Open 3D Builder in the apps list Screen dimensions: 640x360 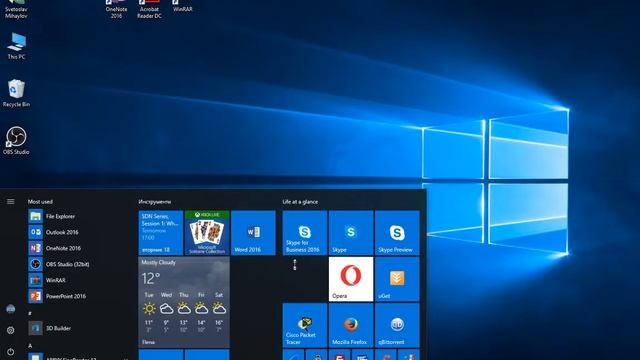point(78,328)
